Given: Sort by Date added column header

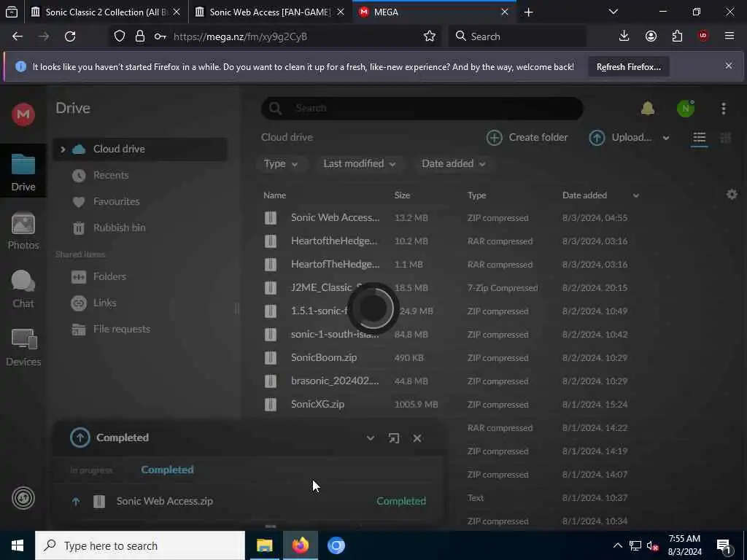Looking at the screenshot, I should tap(584, 195).
